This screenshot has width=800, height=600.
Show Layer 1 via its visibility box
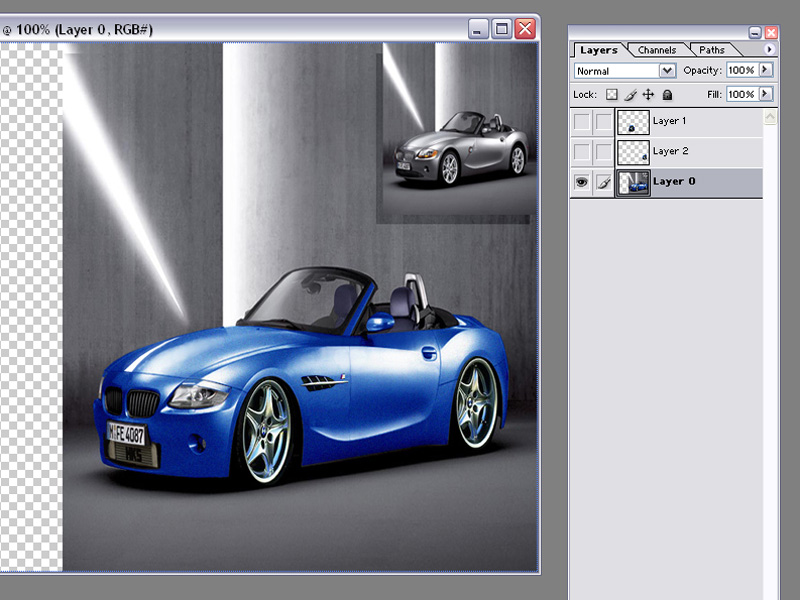[x=582, y=121]
